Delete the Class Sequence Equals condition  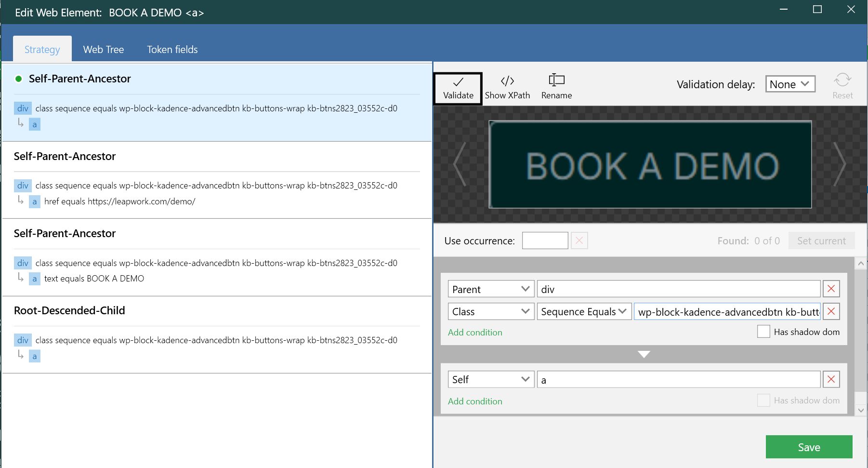click(831, 311)
